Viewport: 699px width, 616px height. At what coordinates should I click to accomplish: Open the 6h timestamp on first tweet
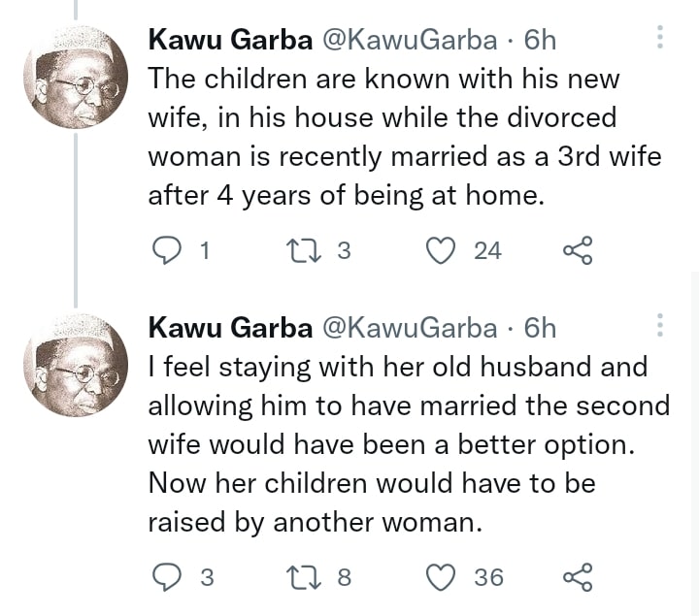(540, 41)
